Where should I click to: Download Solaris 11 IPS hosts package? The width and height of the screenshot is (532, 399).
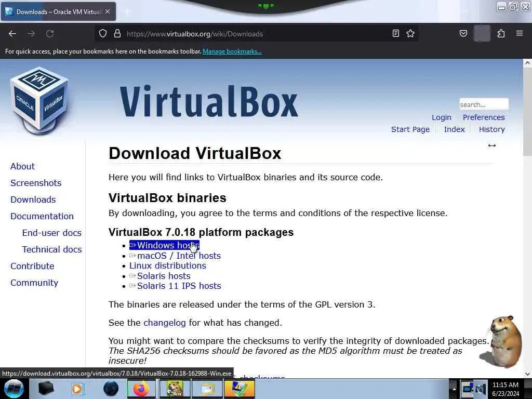175,286
